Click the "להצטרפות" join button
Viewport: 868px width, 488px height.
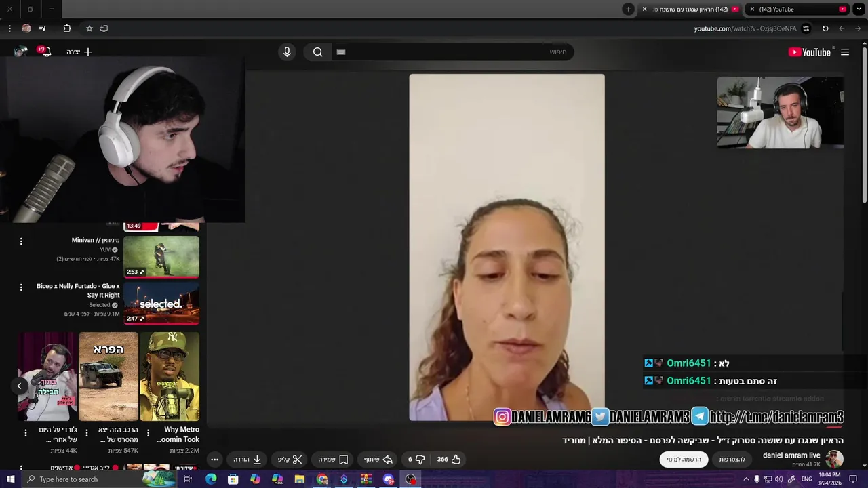[732, 460]
